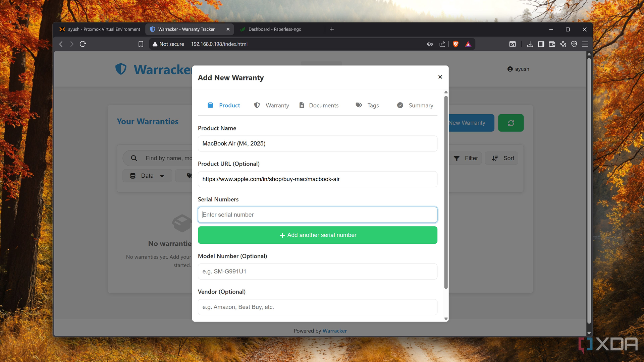Click the Product URL input field
644x362 pixels.
click(x=317, y=179)
